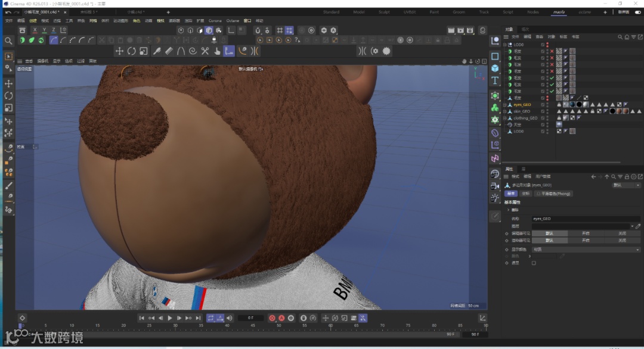
Task: Click the Render to Picture Viewer clapperboard
Action: coord(460,30)
